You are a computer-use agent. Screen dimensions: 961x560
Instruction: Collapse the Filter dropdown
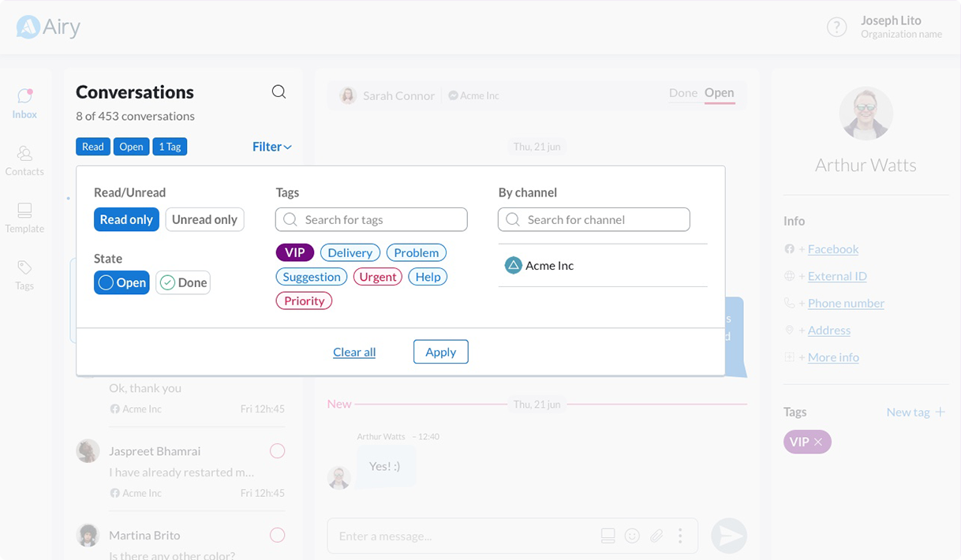point(272,147)
